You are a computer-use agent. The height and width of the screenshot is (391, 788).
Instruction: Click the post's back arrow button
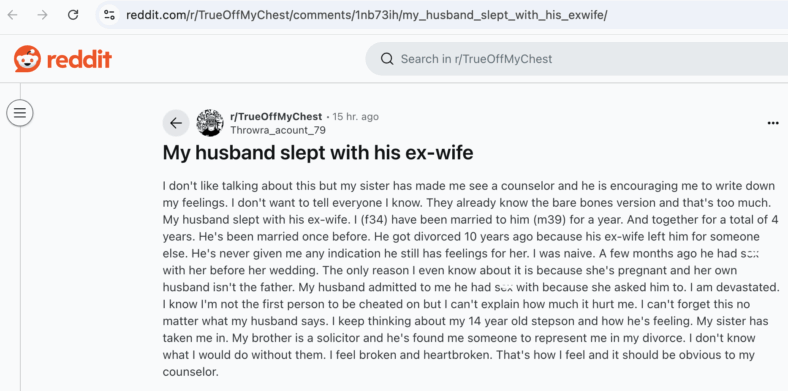(176, 123)
